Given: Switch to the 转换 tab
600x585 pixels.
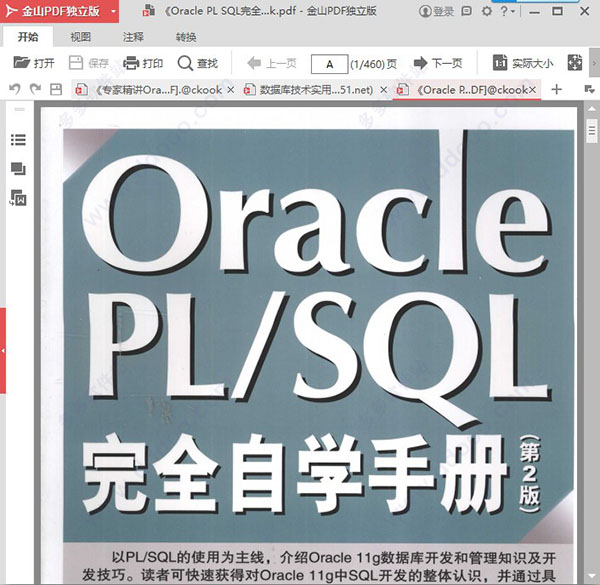Looking at the screenshot, I should [186, 37].
